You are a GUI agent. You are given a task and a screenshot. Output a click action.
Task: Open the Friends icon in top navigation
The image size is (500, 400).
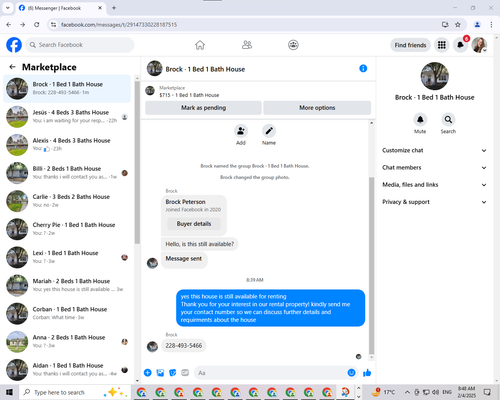click(x=247, y=45)
